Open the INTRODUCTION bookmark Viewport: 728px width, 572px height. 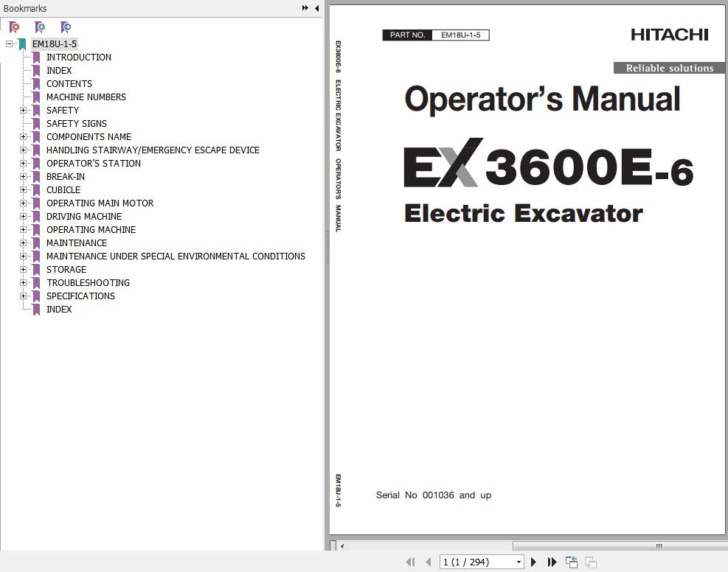[78, 57]
